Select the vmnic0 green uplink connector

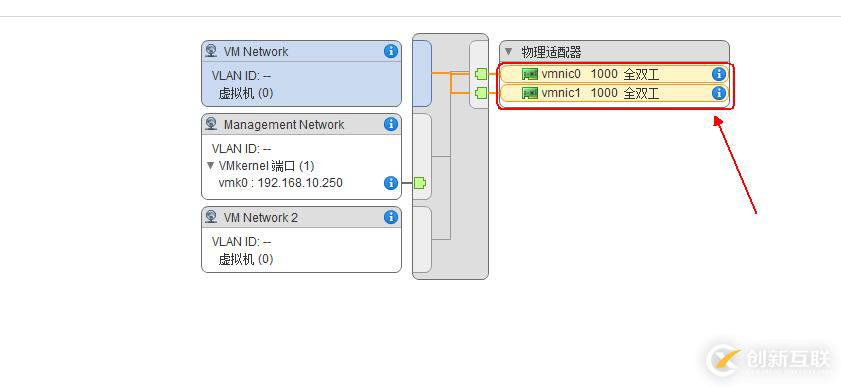(481, 74)
